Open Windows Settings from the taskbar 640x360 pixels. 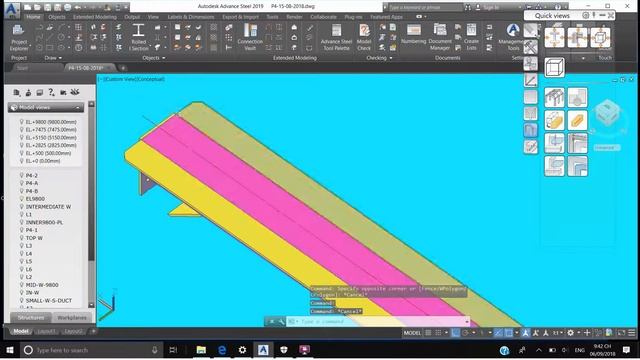242,350
